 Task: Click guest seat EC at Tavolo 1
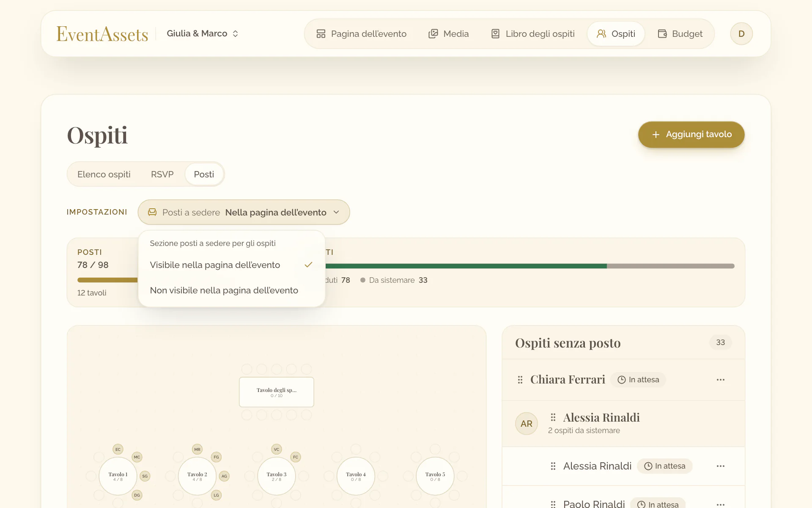(x=118, y=449)
